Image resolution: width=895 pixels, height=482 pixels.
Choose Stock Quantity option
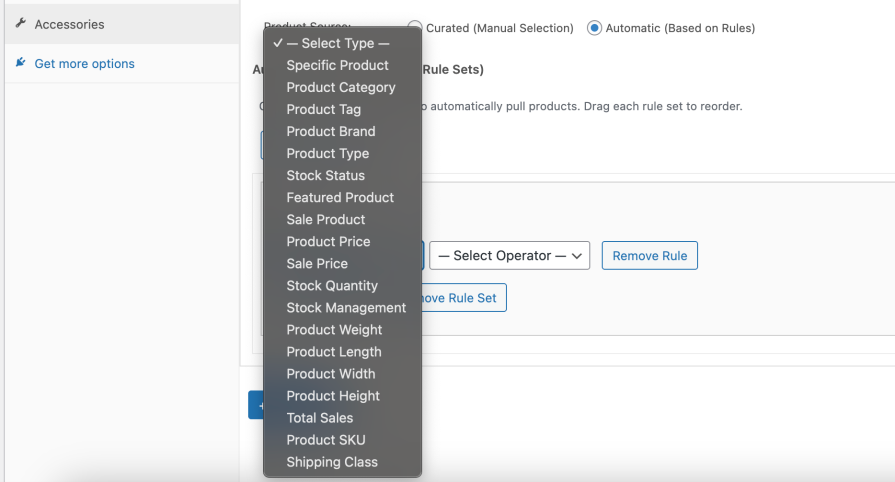[x=332, y=285]
